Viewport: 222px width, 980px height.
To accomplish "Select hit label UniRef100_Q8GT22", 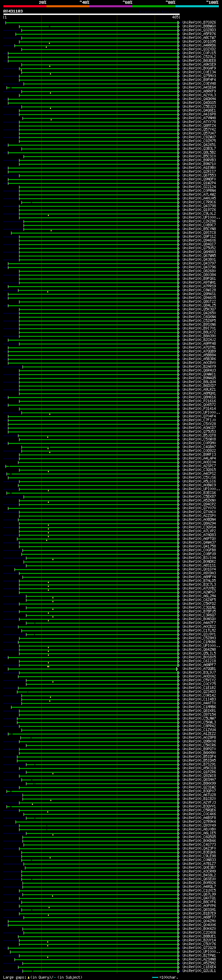I will click(x=199, y=302).
